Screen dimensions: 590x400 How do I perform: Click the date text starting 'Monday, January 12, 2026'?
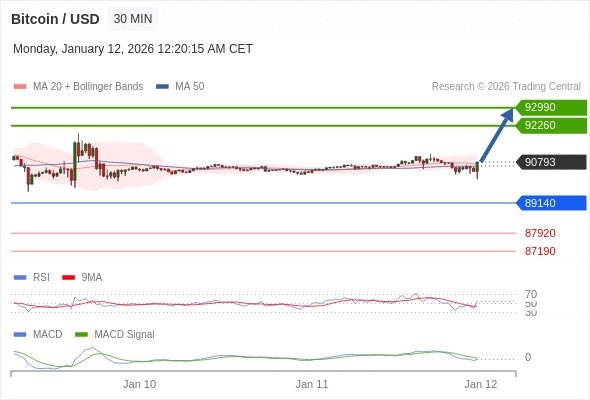(x=133, y=49)
